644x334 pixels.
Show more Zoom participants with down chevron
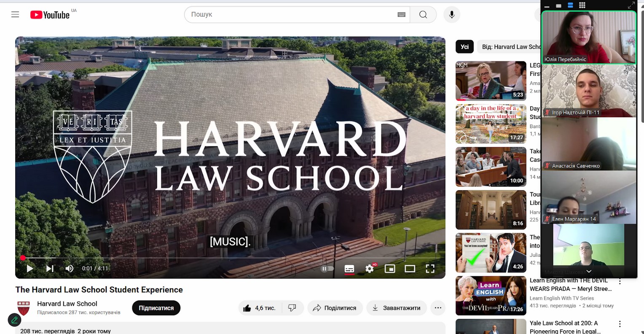tap(589, 271)
